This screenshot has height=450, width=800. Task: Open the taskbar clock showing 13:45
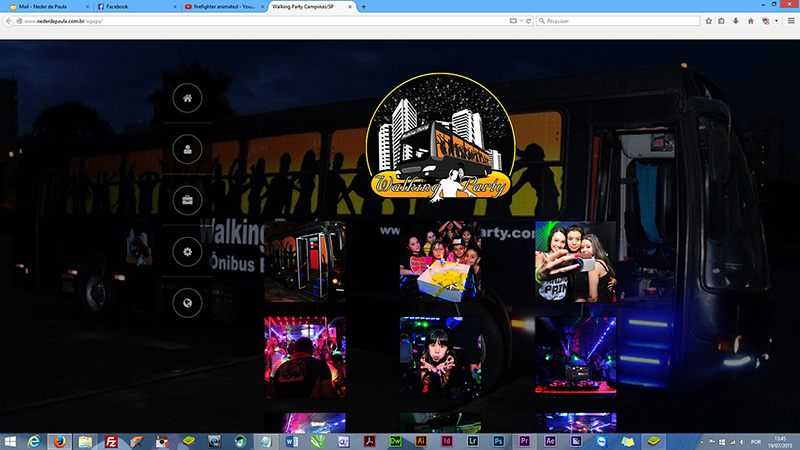(x=780, y=442)
